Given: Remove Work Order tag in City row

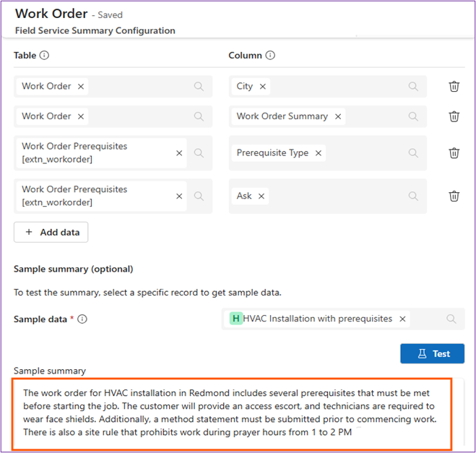Looking at the screenshot, I should click(x=81, y=87).
